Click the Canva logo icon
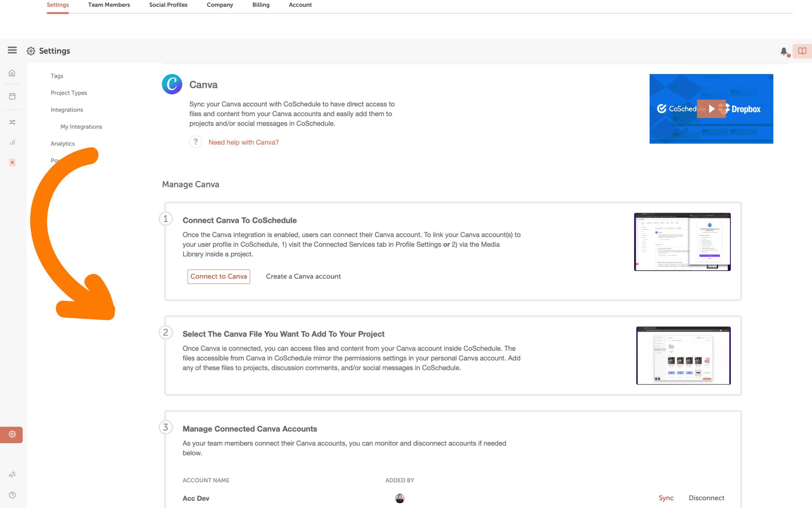This screenshot has width=812, height=508. [x=172, y=84]
